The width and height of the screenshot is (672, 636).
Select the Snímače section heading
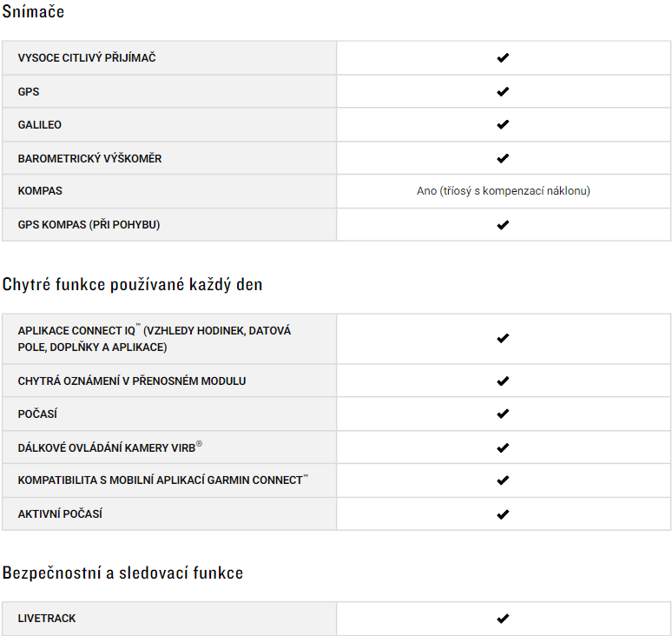point(33,11)
